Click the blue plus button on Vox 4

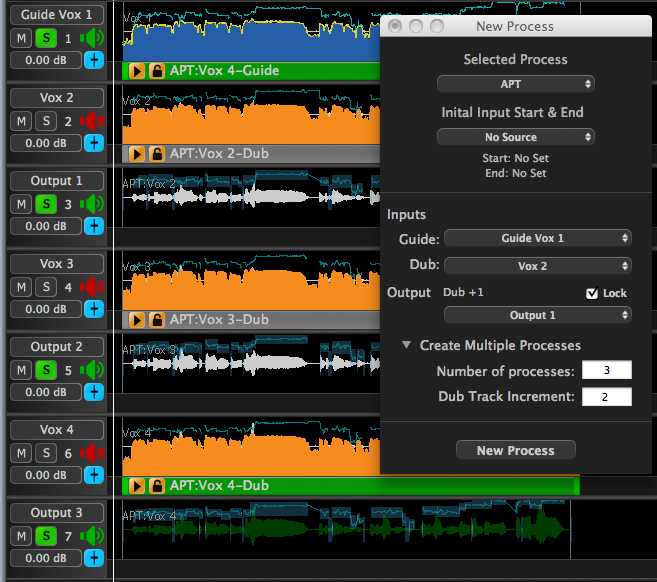[94, 475]
